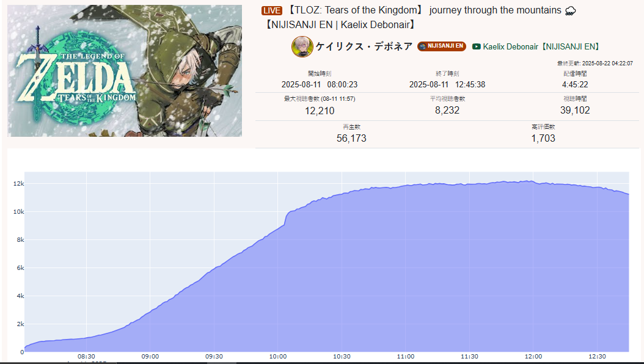Select the last-updated 2025-08-22 04:22:07 text
Viewport: 644px width, 364px height.
tap(595, 63)
